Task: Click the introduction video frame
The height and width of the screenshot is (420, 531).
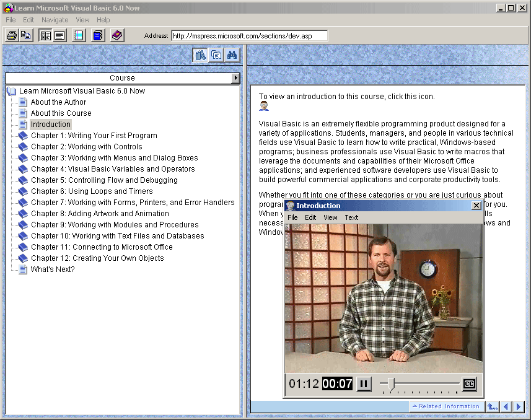Action: pos(384,299)
